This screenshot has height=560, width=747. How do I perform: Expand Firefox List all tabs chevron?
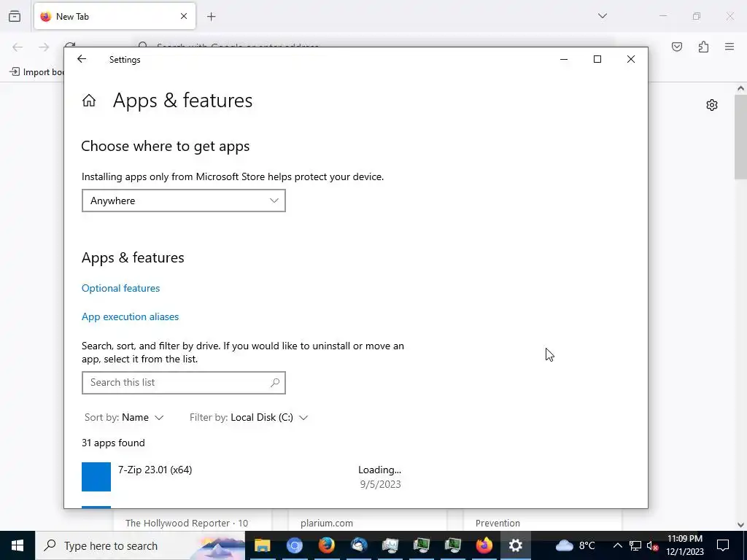tap(602, 16)
